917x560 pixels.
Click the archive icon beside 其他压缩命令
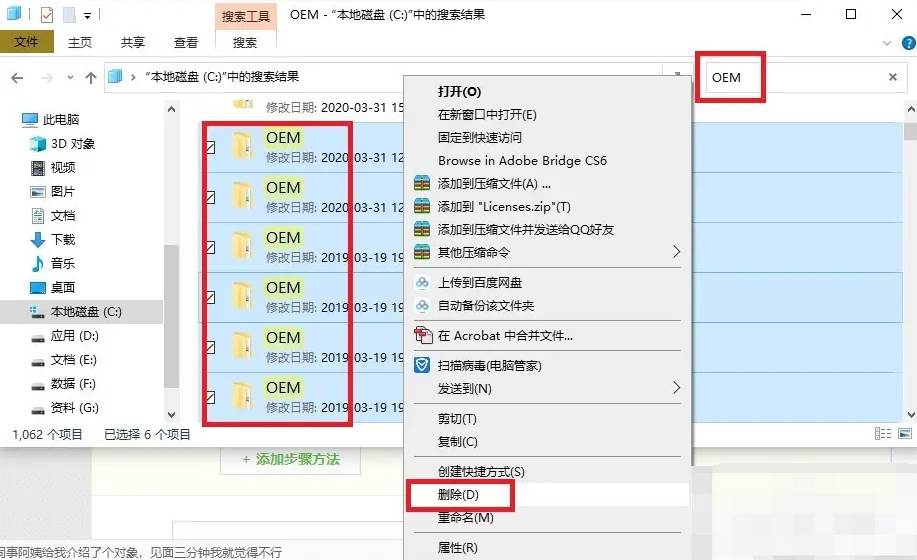pos(422,252)
